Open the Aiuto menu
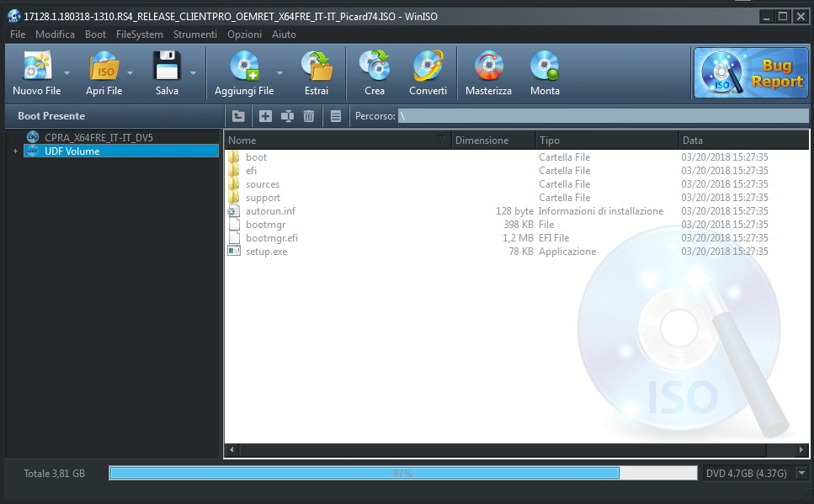Screen dimensions: 814x504 (284, 34)
